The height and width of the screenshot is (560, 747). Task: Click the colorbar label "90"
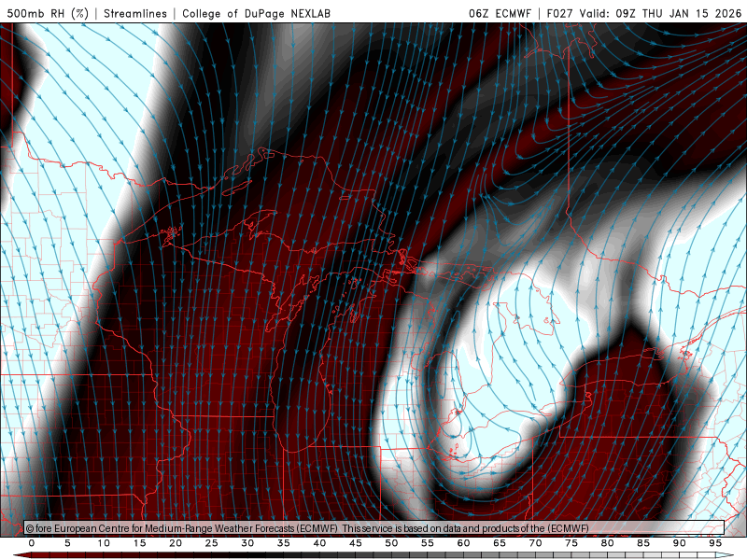(x=680, y=543)
